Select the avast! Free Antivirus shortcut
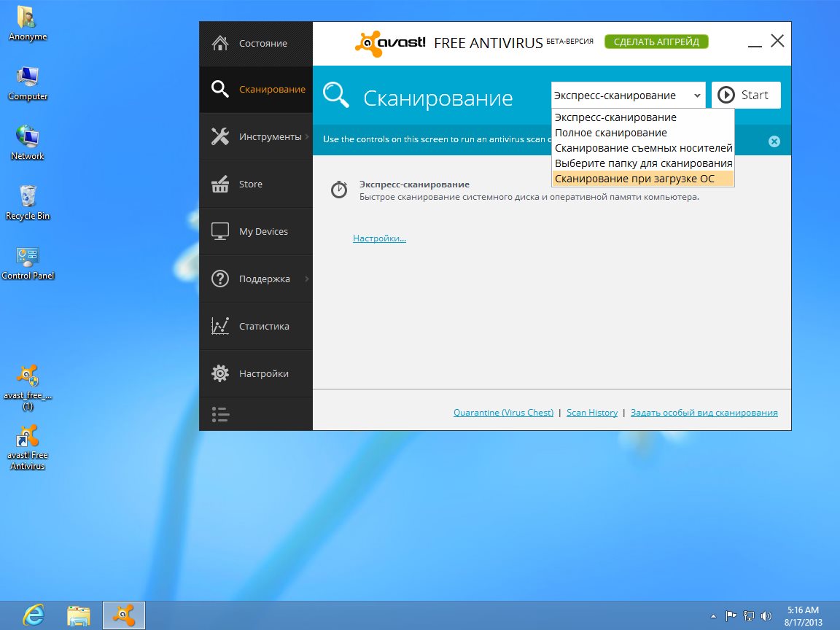 27,447
